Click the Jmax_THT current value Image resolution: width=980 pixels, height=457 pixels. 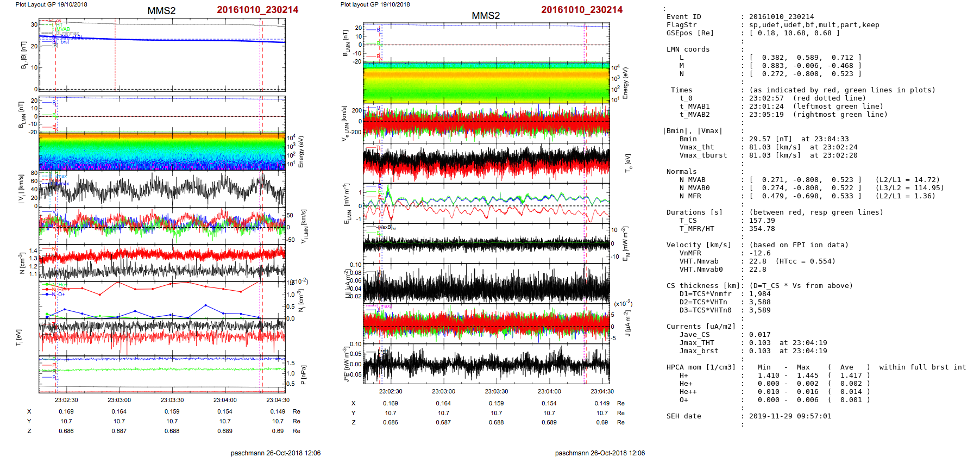click(x=759, y=343)
